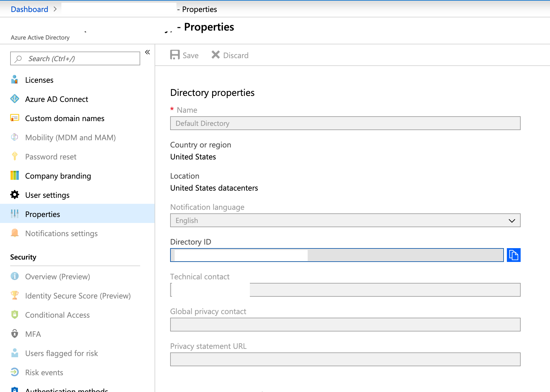Click the Password reset key icon
550x392 pixels.
(14, 156)
